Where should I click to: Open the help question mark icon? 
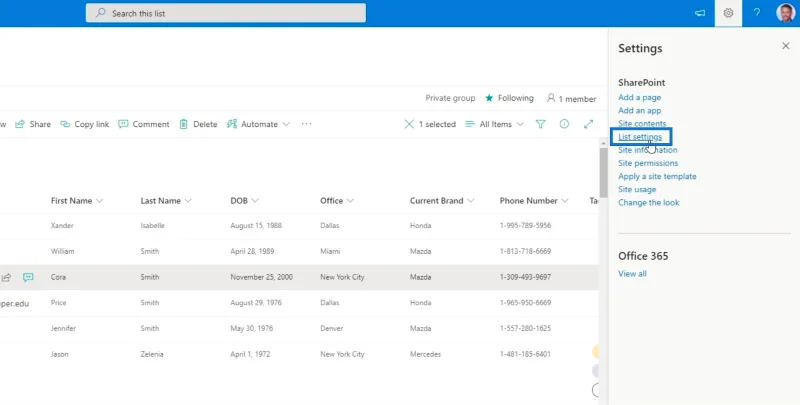[757, 13]
